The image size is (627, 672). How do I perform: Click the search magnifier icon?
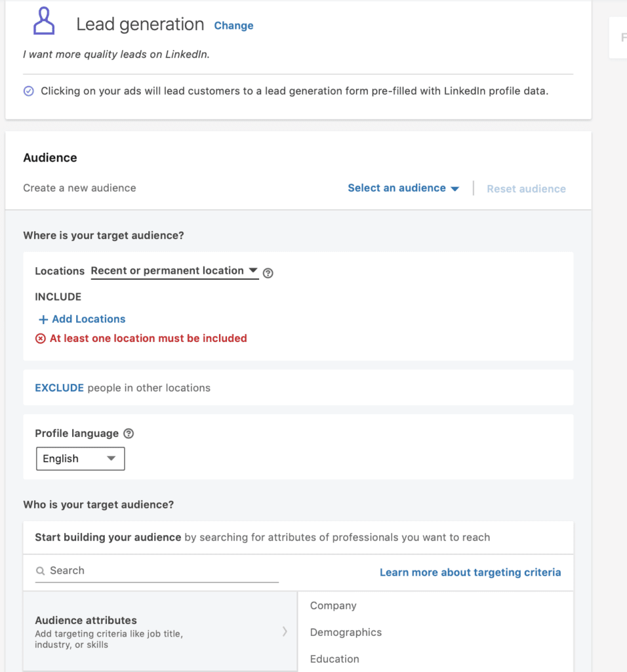[40, 571]
